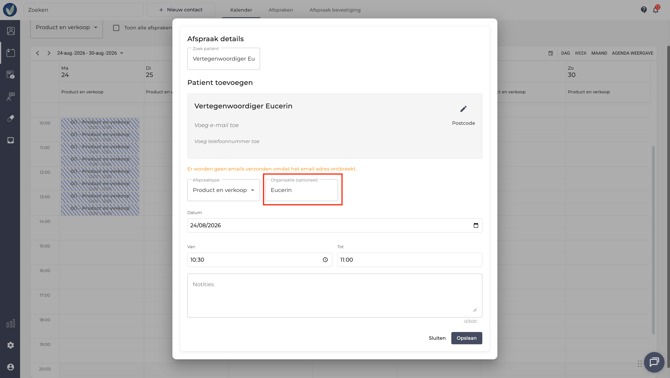Switch to the Afspraak bevestiging tab
The height and width of the screenshot is (378, 670).
pos(335,10)
